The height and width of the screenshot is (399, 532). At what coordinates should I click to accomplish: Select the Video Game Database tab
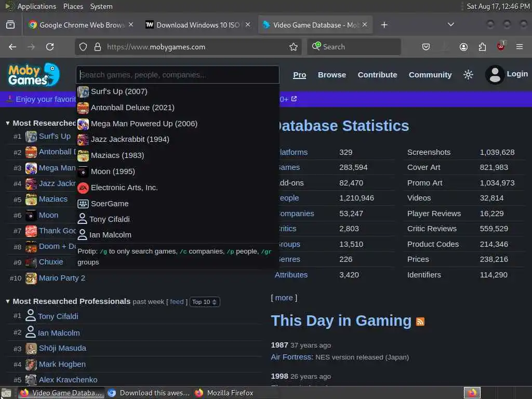point(315,25)
